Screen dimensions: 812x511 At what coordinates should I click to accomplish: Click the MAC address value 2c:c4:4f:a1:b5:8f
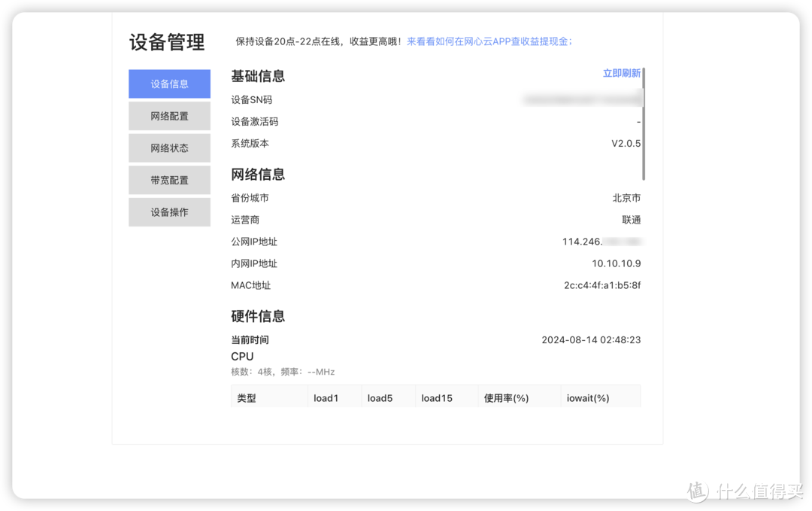601,285
